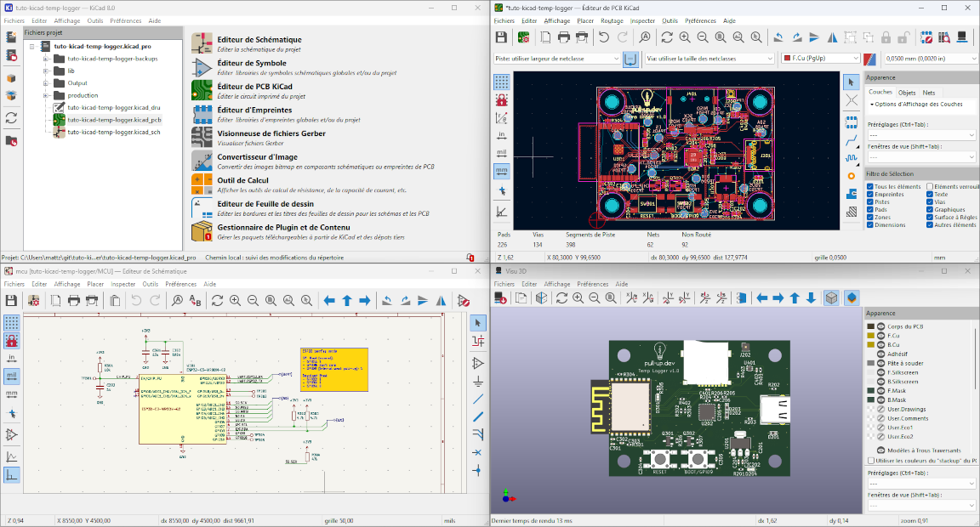
Task: Select zoom-to-selection tool in schematic editor
Action: pos(305,301)
